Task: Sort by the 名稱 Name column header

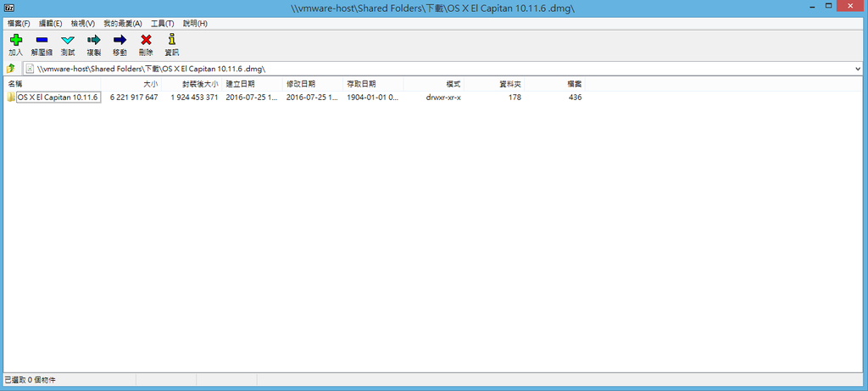Action: pos(53,84)
